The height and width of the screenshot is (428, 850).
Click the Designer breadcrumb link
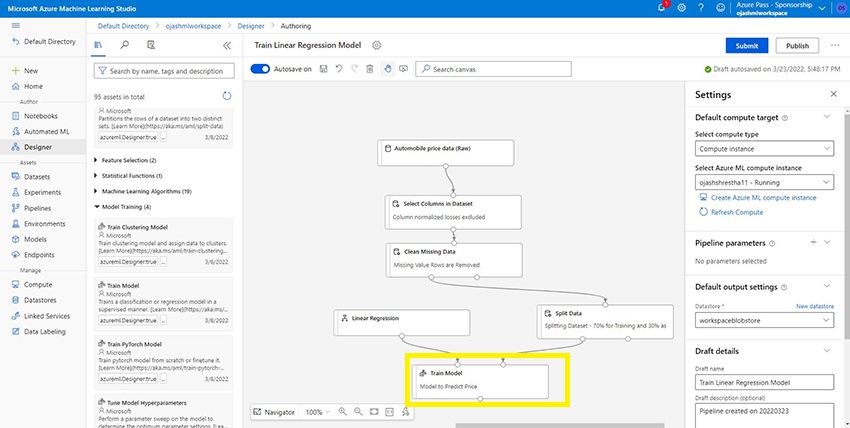(x=251, y=25)
